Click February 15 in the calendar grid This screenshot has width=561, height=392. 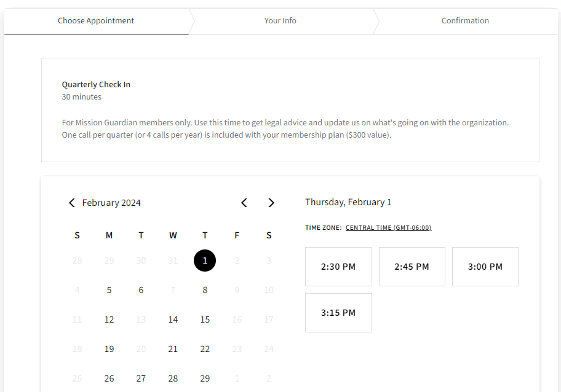coord(205,319)
